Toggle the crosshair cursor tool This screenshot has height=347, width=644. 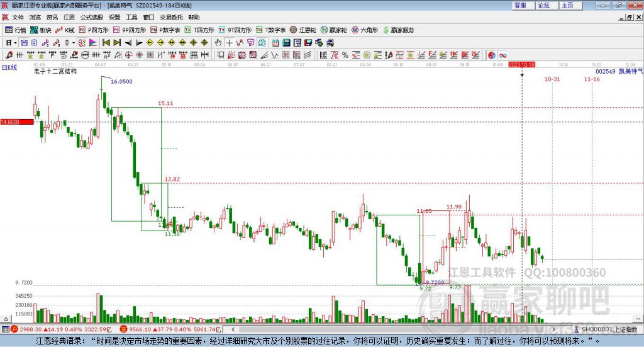click(x=229, y=43)
